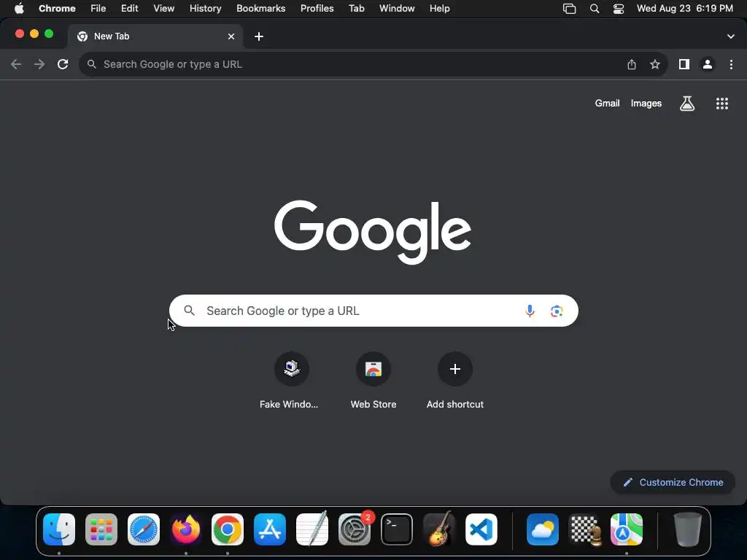Click the share icon in the address bar
Viewport: 747px width, 560px height.
632,64
